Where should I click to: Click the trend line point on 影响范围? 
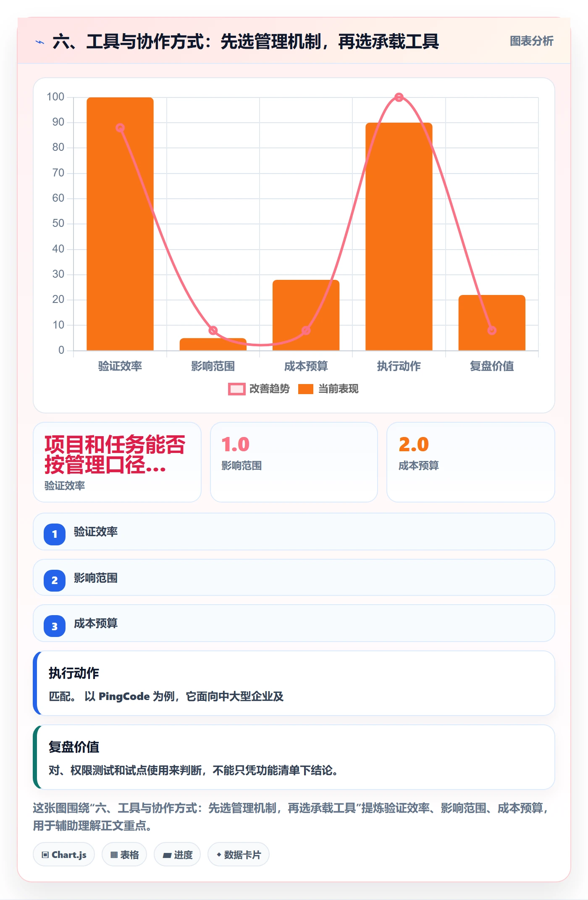coord(213,331)
